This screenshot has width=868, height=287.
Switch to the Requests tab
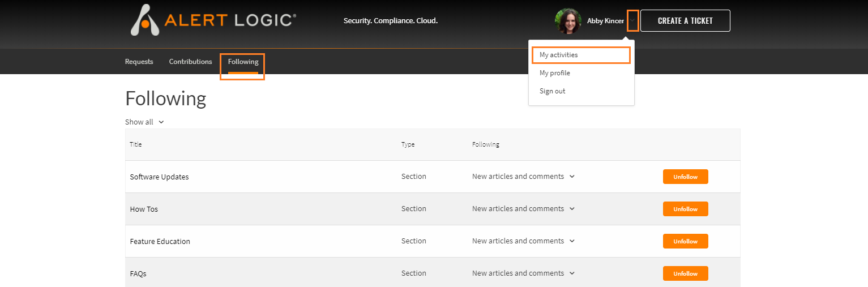(x=139, y=62)
